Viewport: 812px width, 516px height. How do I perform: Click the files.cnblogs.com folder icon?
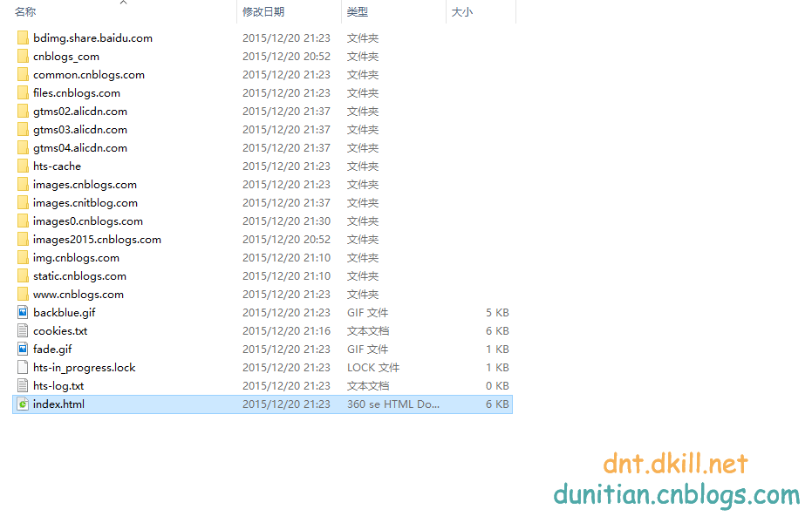(x=23, y=92)
